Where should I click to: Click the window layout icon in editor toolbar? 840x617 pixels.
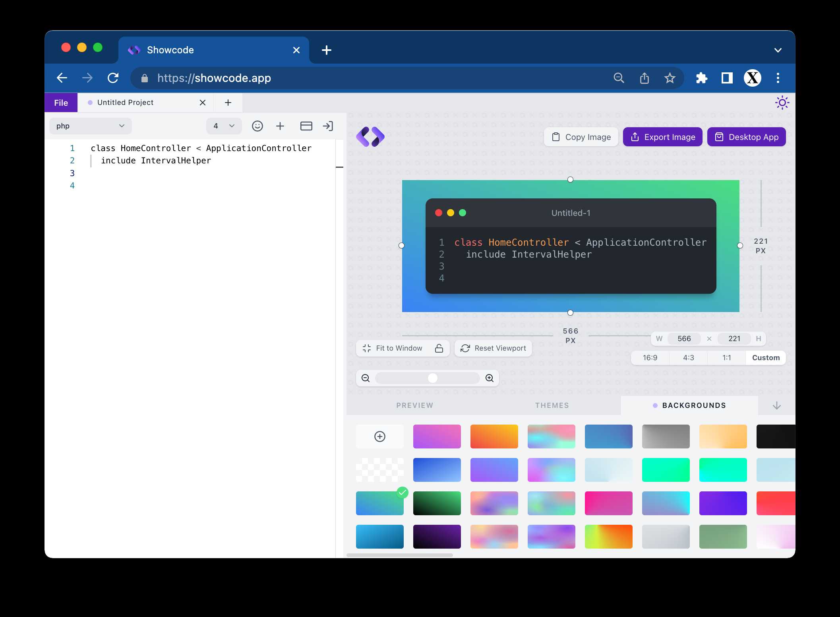click(x=306, y=126)
